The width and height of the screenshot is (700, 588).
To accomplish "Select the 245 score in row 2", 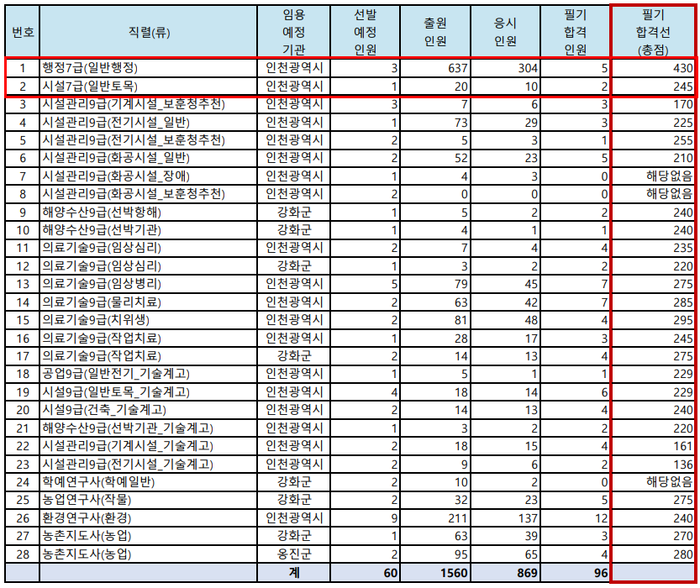I will point(653,87).
